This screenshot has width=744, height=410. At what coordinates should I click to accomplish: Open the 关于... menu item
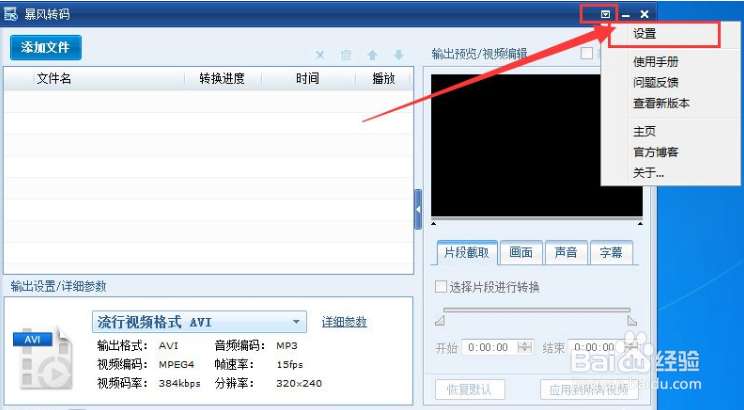648,173
